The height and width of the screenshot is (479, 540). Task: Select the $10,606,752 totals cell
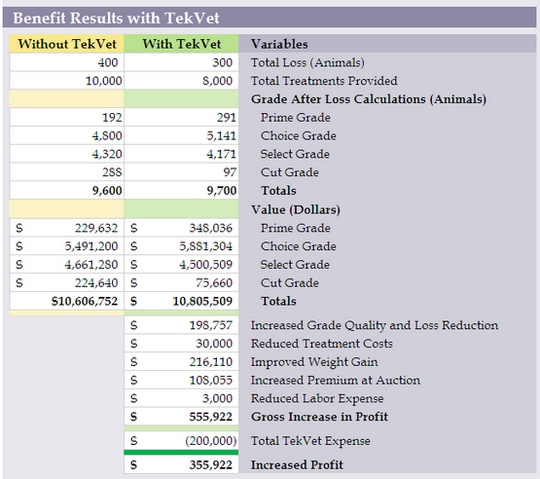click(67, 301)
